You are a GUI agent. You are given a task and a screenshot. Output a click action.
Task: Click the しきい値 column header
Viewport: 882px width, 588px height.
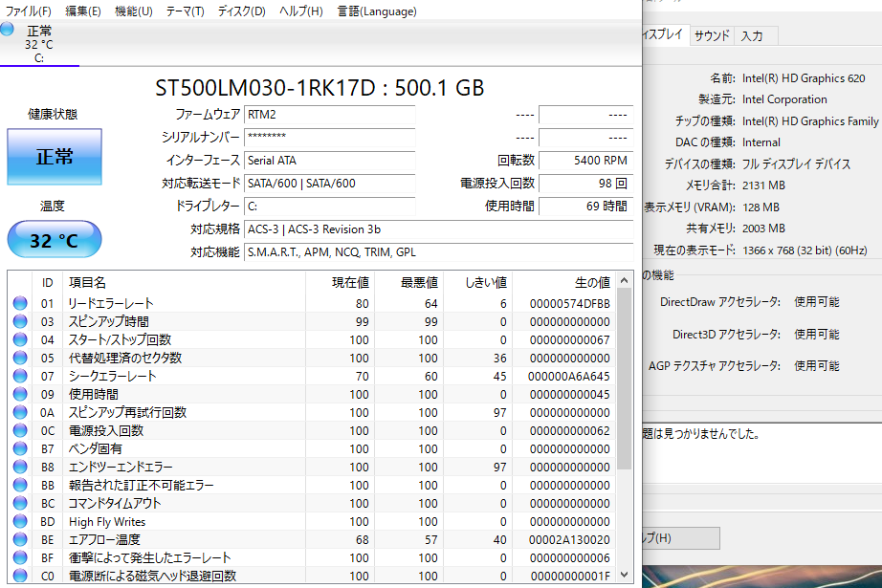point(477,282)
